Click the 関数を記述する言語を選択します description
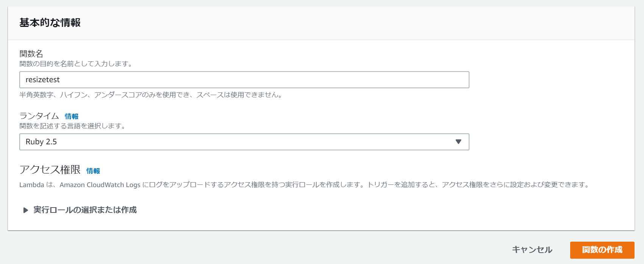 click(73, 126)
